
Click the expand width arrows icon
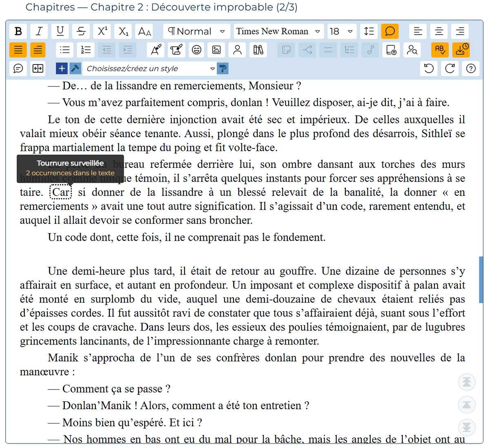pos(38,68)
